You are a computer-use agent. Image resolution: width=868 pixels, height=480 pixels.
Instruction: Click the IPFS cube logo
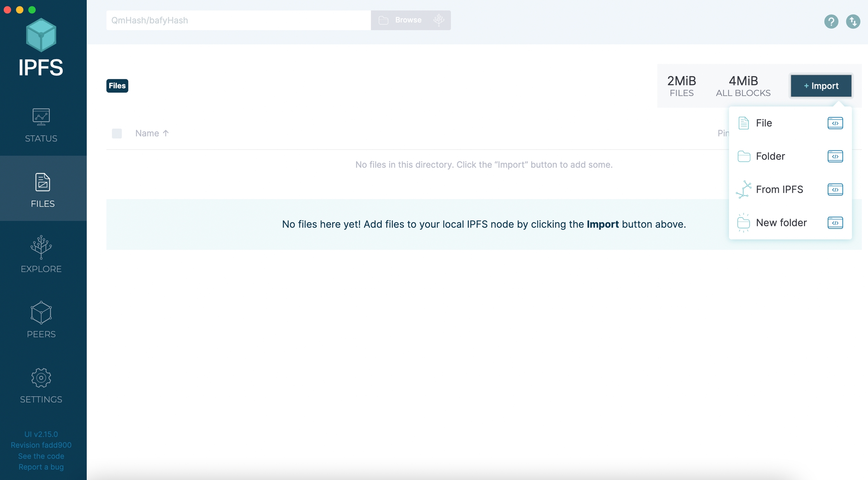click(x=41, y=35)
